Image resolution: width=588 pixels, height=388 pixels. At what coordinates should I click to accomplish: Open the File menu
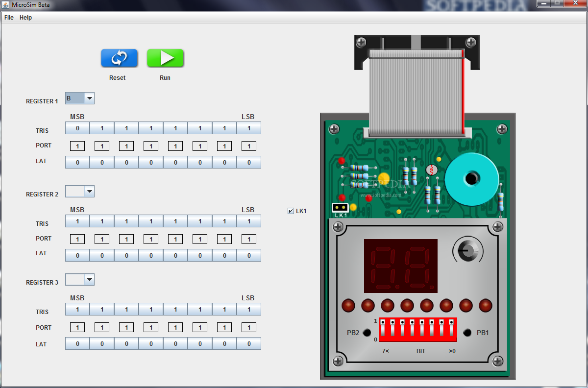coord(9,18)
